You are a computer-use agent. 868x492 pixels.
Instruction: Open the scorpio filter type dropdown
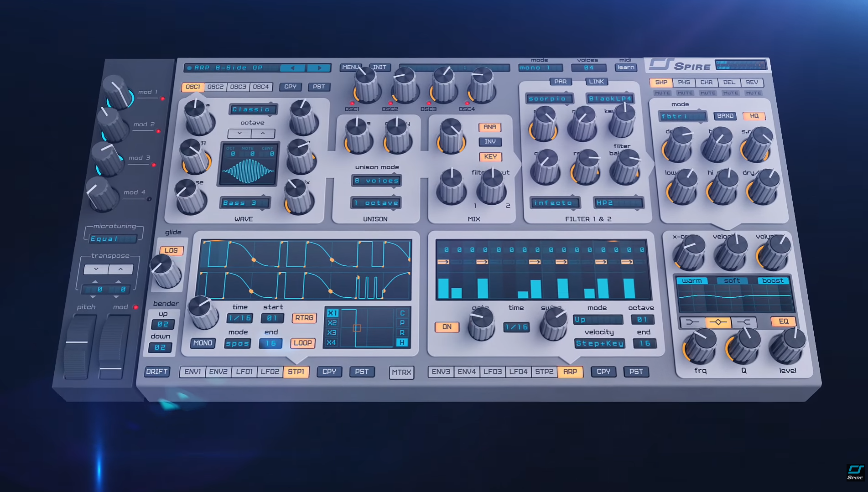point(550,98)
